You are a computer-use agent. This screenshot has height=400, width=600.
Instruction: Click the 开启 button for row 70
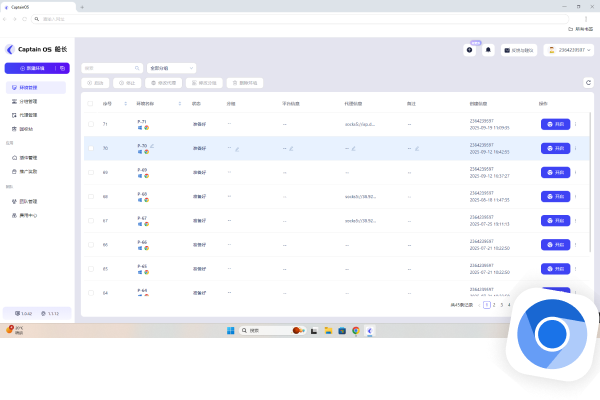coord(555,148)
